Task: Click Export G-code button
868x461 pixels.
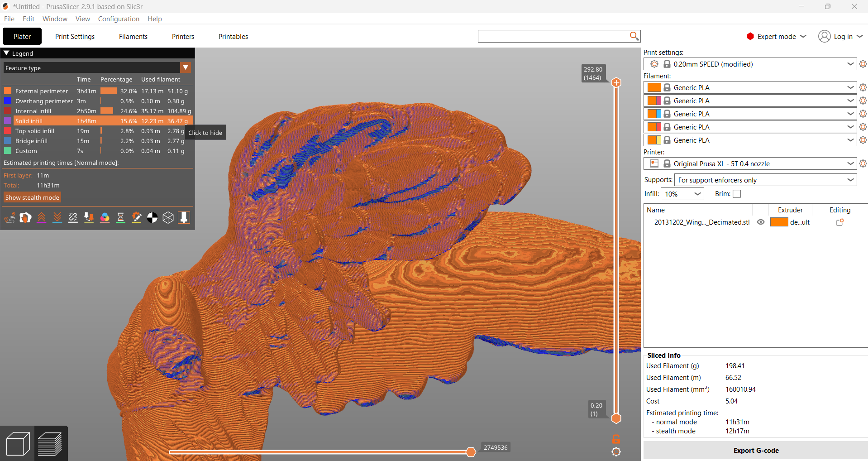Action: (x=756, y=451)
